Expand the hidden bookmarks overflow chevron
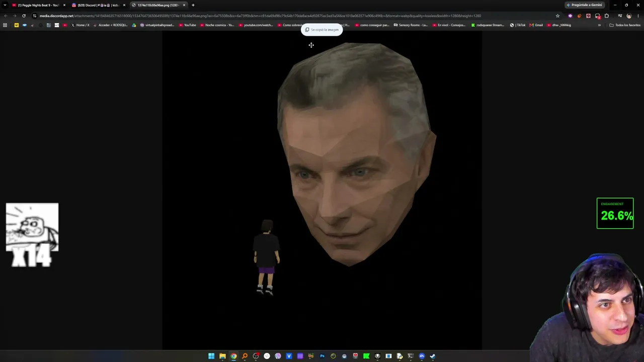The width and height of the screenshot is (644, 362). point(599,25)
